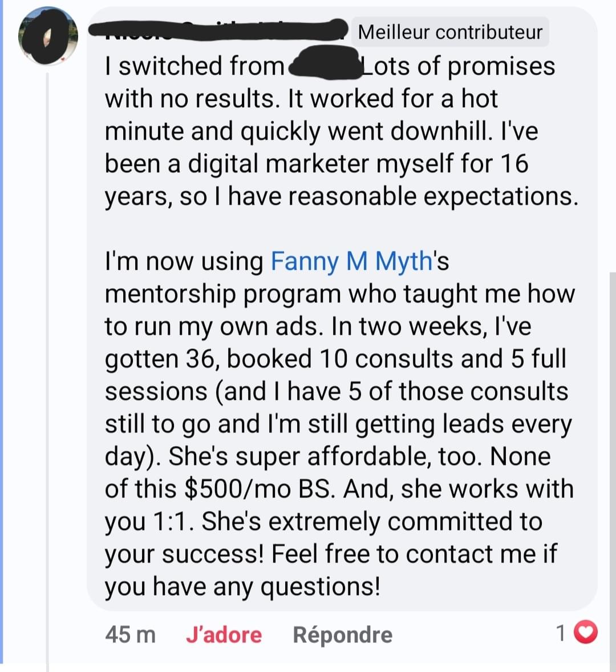Viewport: 616px width, 672px height.
Task: Click the red heart reaction icon
Action: click(x=586, y=633)
